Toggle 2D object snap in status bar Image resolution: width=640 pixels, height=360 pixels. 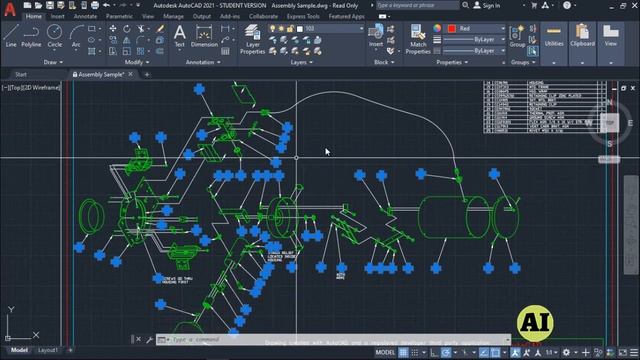(x=495, y=352)
